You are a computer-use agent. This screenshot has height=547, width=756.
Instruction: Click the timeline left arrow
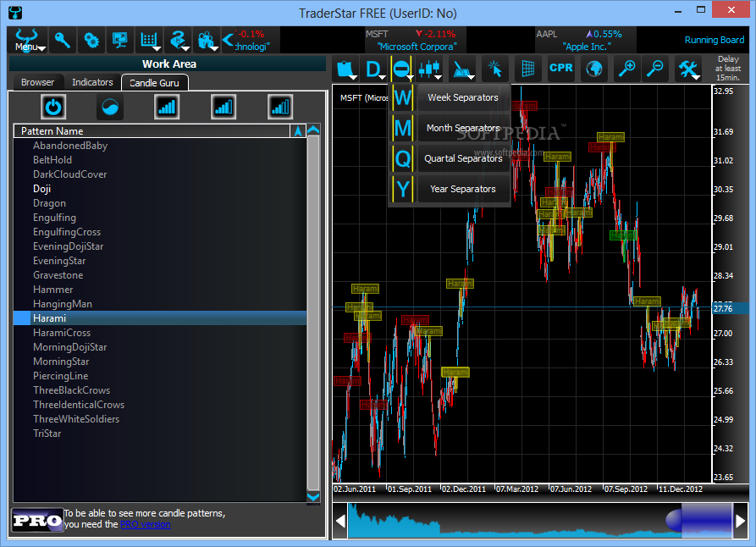[340, 521]
